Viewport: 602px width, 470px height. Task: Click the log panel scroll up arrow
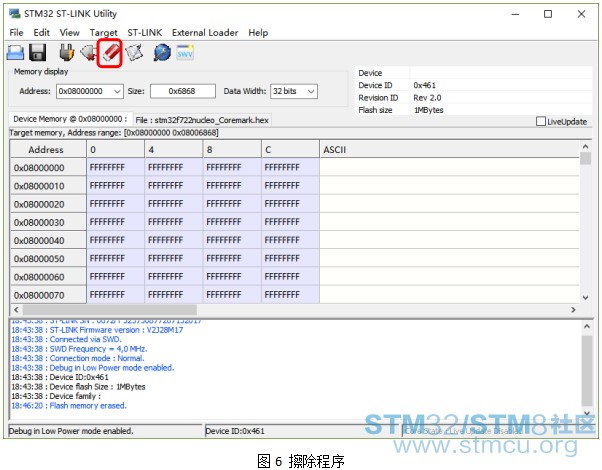587,326
